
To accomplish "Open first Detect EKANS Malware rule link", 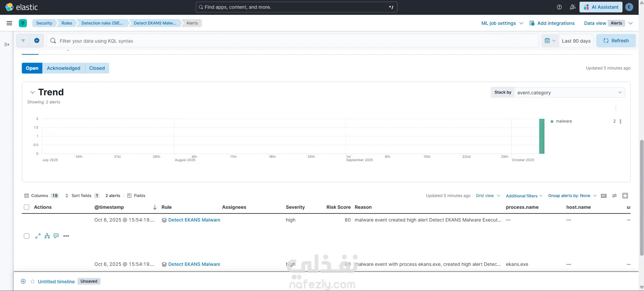I will coord(194,220).
